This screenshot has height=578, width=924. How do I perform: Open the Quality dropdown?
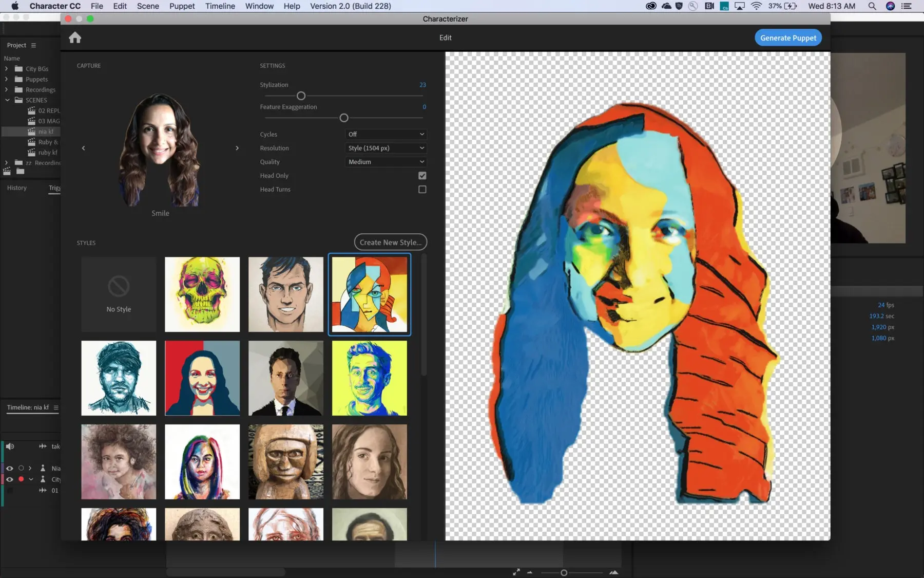pos(386,161)
